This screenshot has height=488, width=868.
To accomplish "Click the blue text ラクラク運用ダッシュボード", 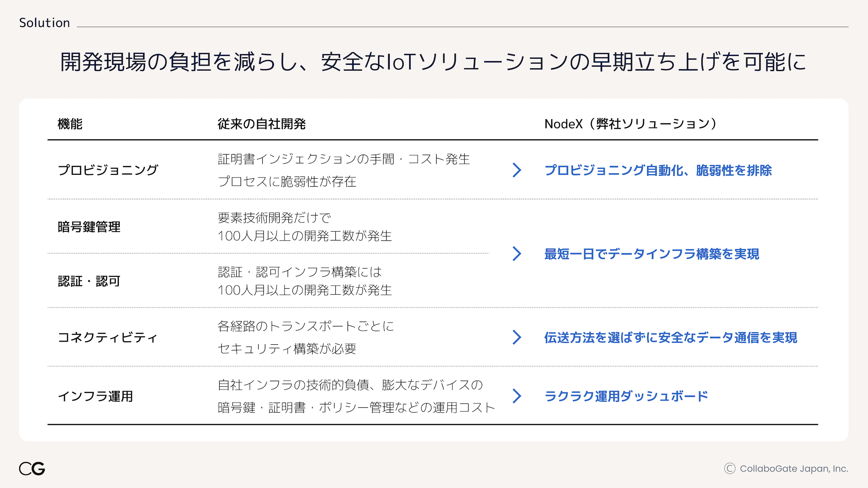I will pos(626,396).
